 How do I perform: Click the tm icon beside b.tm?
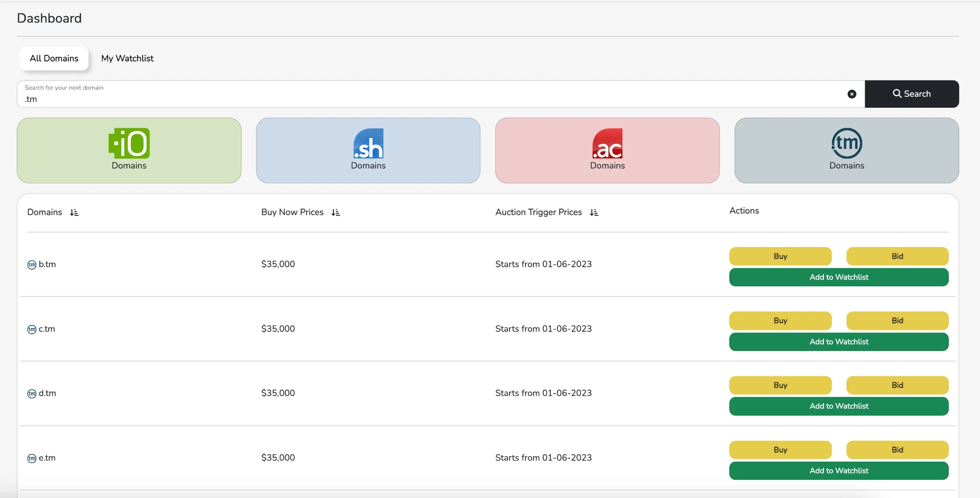(32, 265)
